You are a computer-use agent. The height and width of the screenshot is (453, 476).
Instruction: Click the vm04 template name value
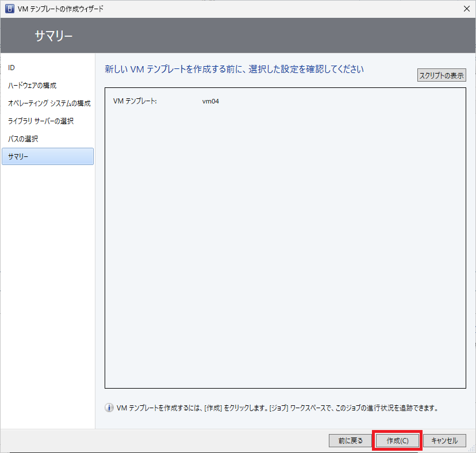click(x=210, y=101)
